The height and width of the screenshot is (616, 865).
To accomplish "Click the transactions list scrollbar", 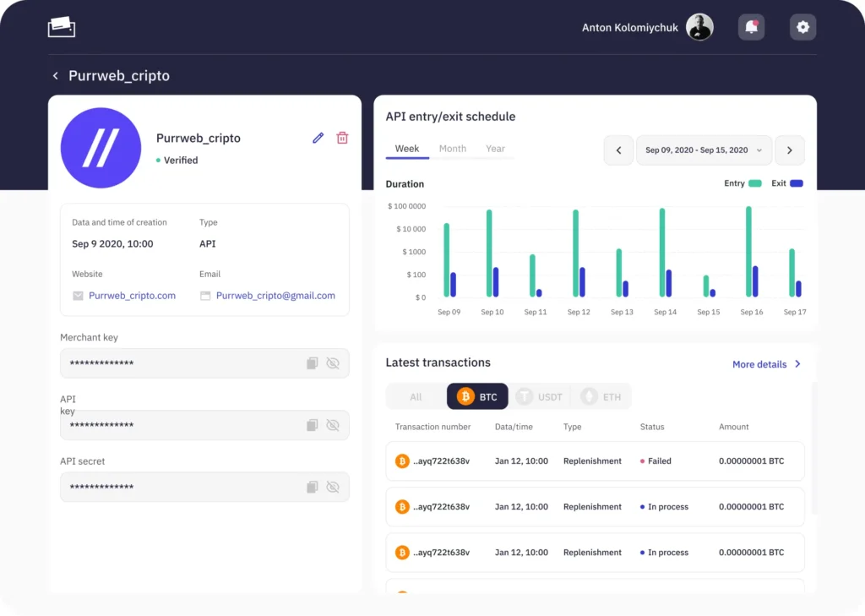I will [x=814, y=448].
